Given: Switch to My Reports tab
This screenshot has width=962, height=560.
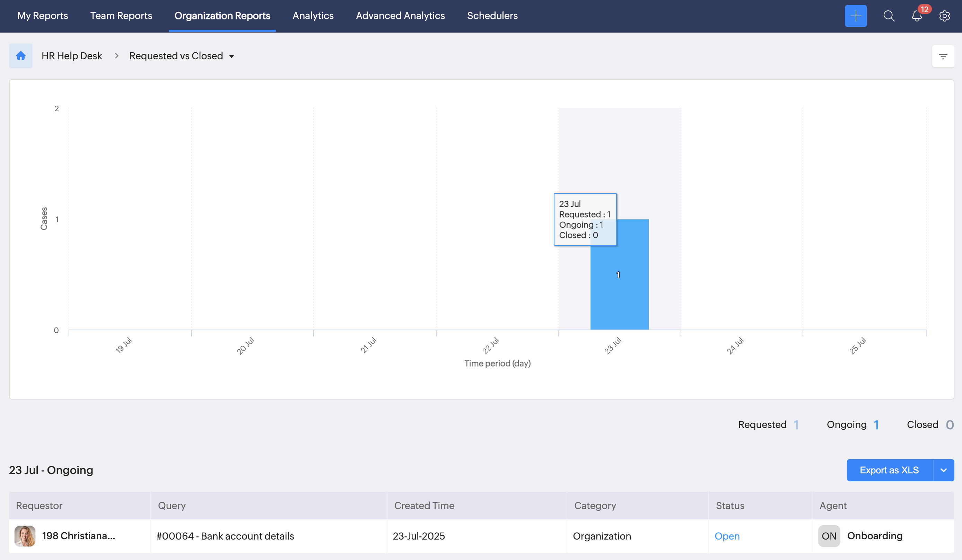Looking at the screenshot, I should pos(43,16).
